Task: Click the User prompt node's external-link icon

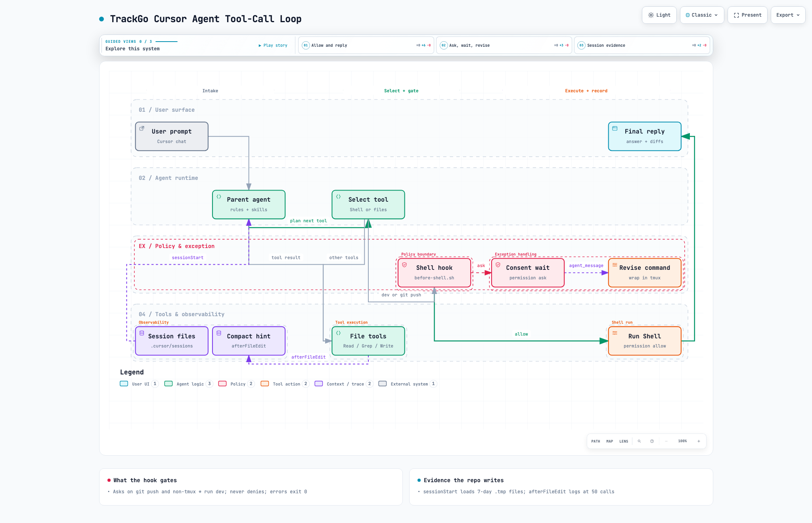Action: coord(142,128)
